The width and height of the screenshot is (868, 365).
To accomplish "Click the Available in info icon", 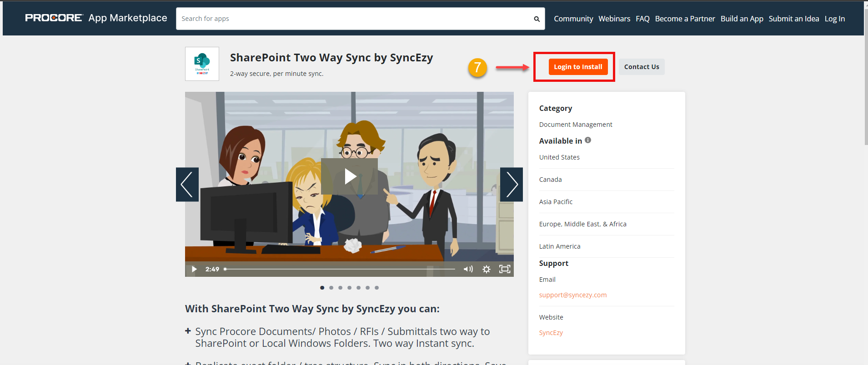I will coord(588,140).
